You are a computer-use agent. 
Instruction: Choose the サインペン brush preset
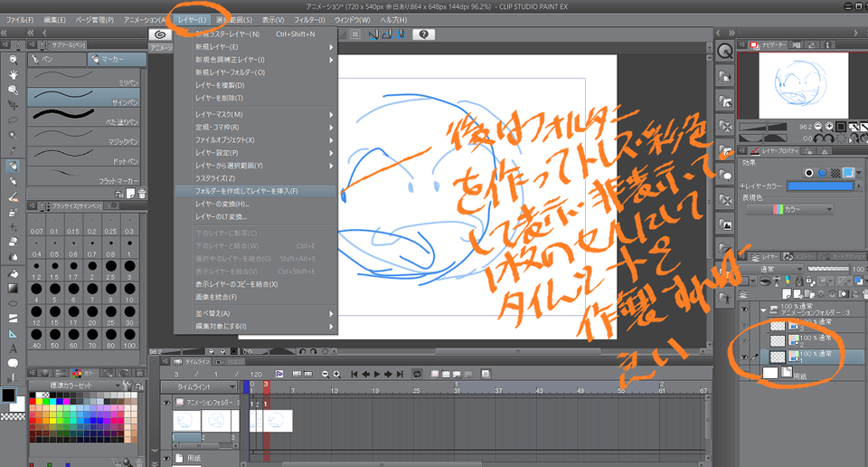click(86, 96)
